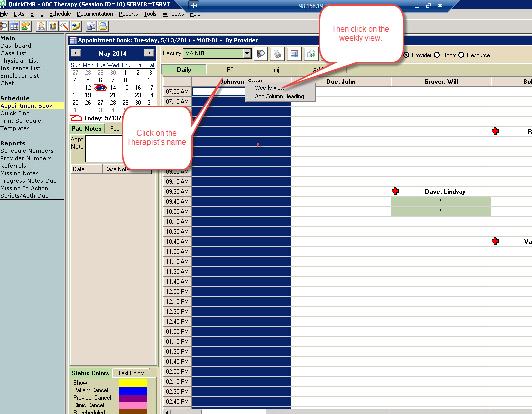Open Quick Find under Schedule
Viewport: 532px width, 414px height.
tap(15, 113)
